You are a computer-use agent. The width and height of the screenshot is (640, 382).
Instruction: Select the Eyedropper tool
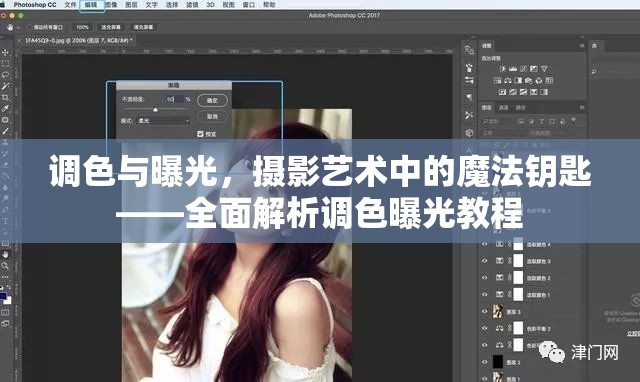5,109
